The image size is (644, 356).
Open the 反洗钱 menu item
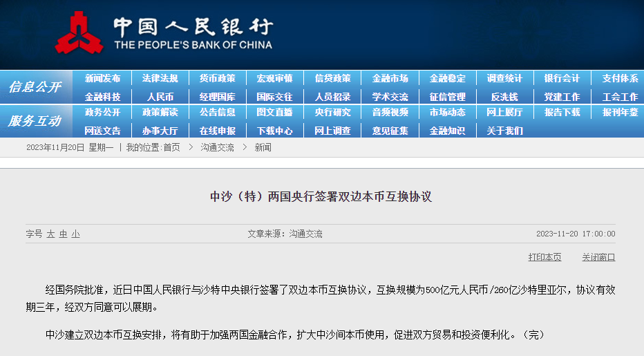click(504, 97)
